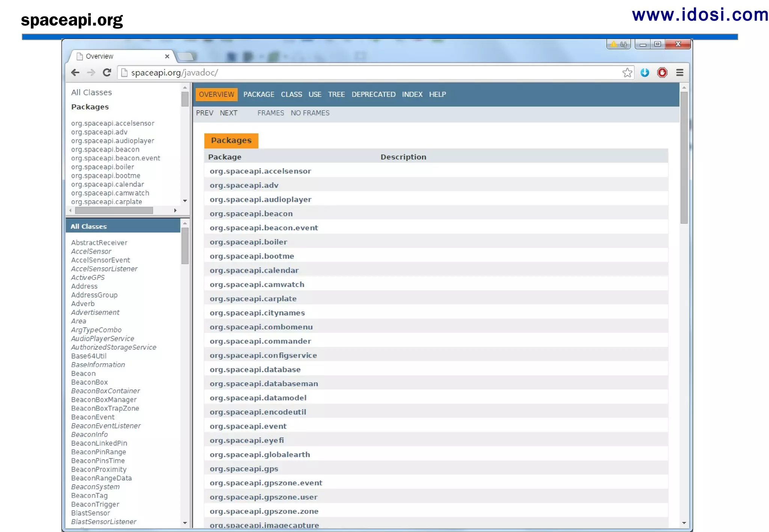Reload the page with refresh icon
The width and height of the screenshot is (769, 532).
pyautogui.click(x=107, y=72)
